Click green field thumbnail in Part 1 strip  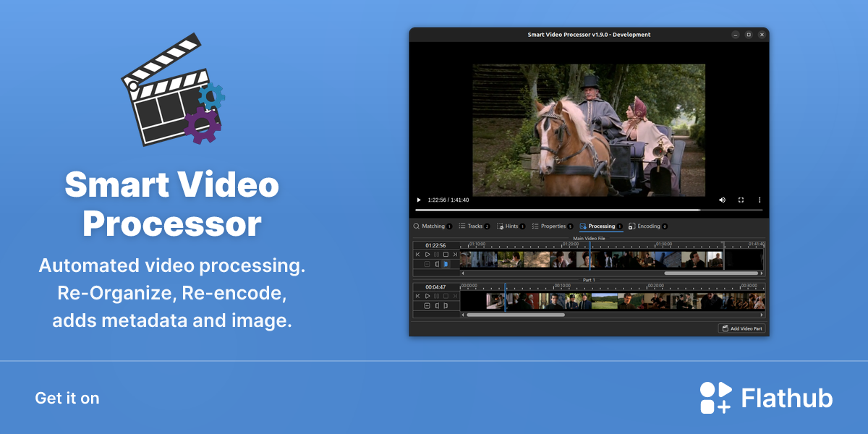point(605,301)
